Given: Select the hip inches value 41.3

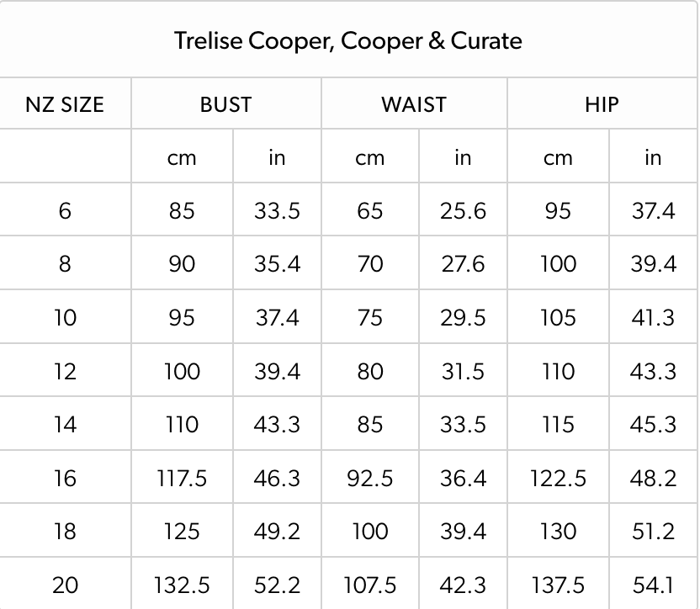Looking at the screenshot, I should [x=653, y=318].
